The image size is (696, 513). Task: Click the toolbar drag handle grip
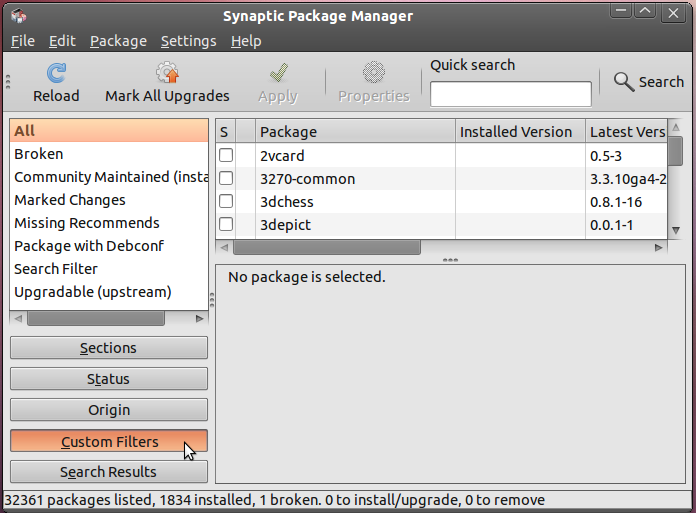tap(8, 82)
